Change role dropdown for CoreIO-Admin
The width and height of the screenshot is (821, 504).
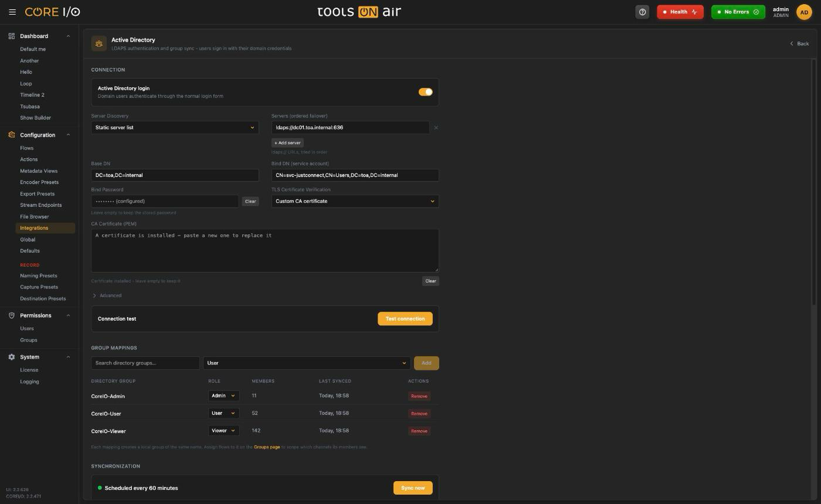(x=223, y=396)
